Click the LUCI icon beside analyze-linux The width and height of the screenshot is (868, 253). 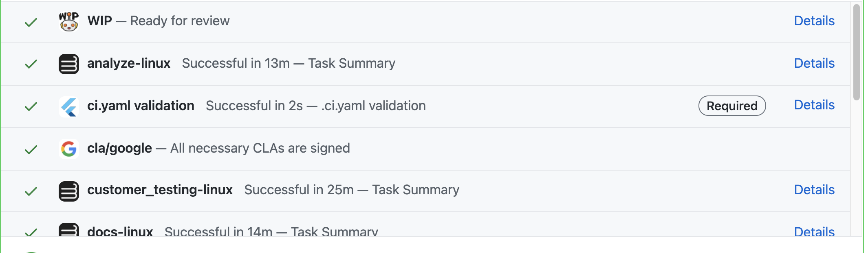pos(69,64)
